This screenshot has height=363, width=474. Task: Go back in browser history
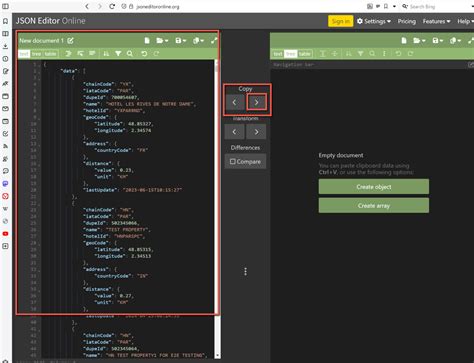pyautogui.click(x=87, y=6)
